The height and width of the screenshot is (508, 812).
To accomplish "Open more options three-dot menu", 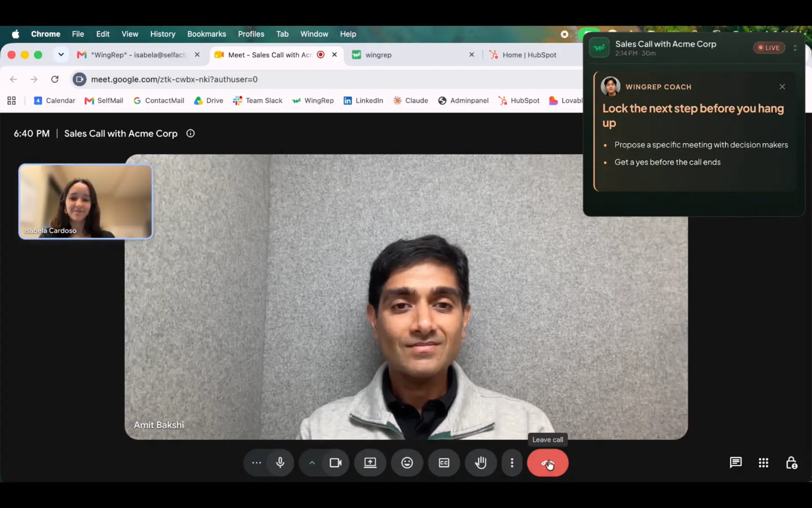I will click(512, 463).
